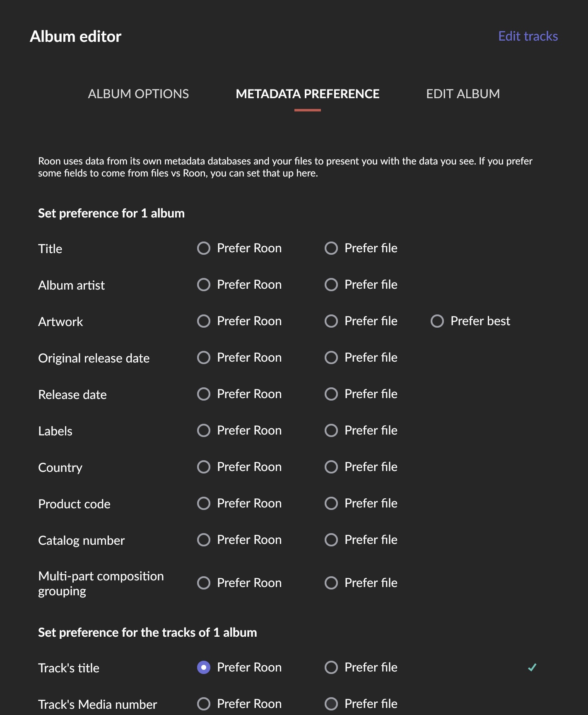Choose Prefer Roon for Track's Media number

click(204, 704)
